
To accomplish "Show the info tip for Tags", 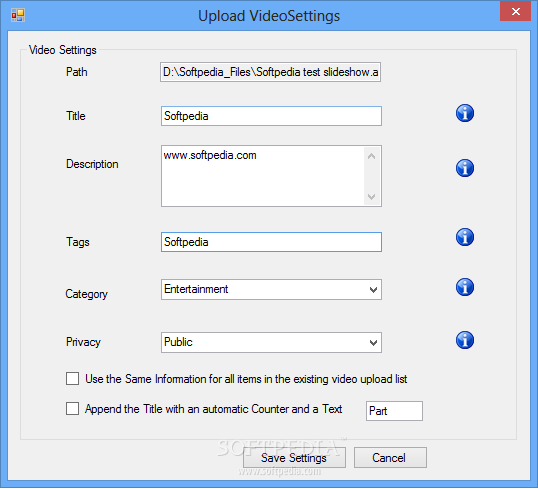I will coord(465,237).
